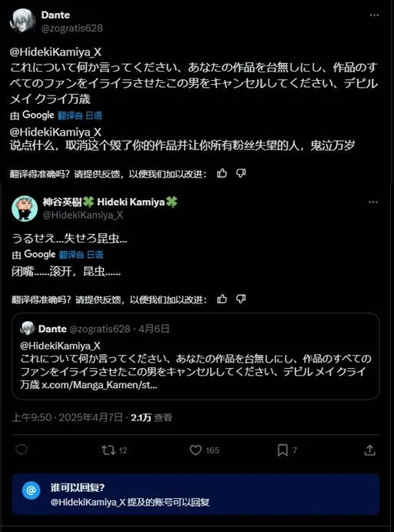
Task: Thumbs up Kamiya's tweet translation
Action: (222, 299)
